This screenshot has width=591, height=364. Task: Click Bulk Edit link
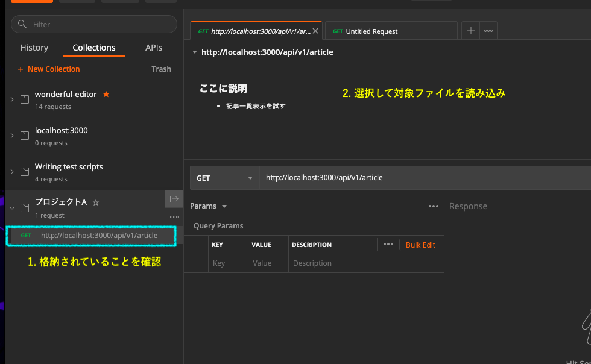(420, 245)
